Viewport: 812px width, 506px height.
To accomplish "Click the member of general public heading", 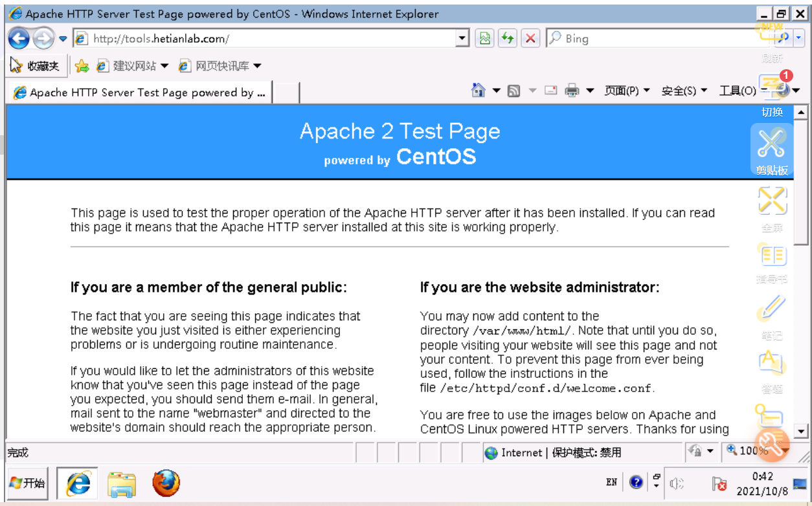I will coord(209,287).
